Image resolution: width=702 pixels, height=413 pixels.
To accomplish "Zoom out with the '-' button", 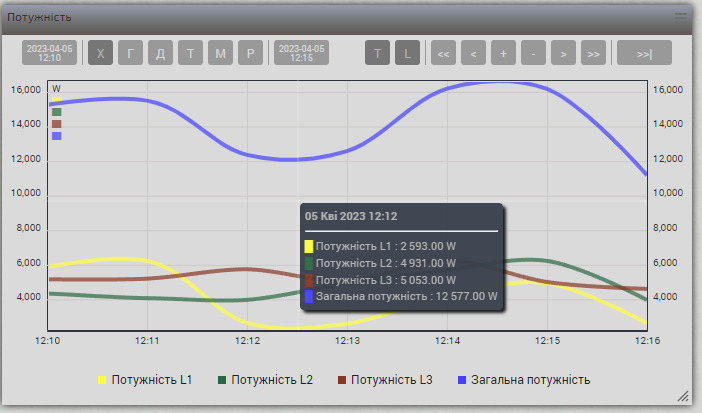I will 533,53.
